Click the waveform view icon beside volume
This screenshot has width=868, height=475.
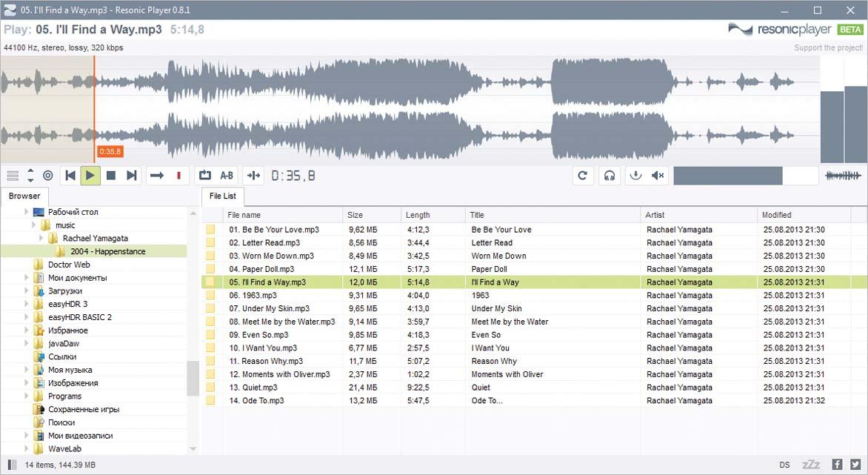point(843,176)
